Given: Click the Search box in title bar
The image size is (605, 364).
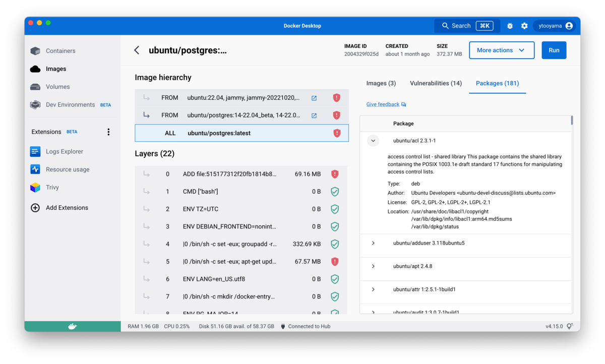Looking at the screenshot, I should tap(467, 26).
